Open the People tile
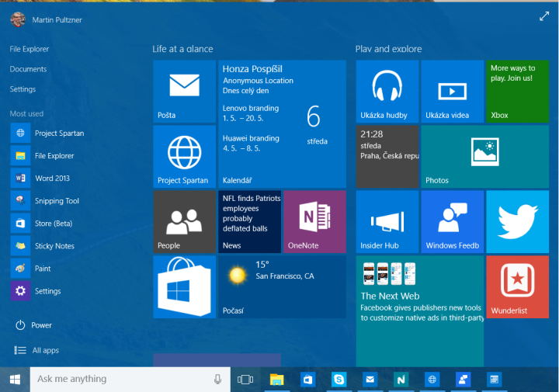 click(184, 222)
